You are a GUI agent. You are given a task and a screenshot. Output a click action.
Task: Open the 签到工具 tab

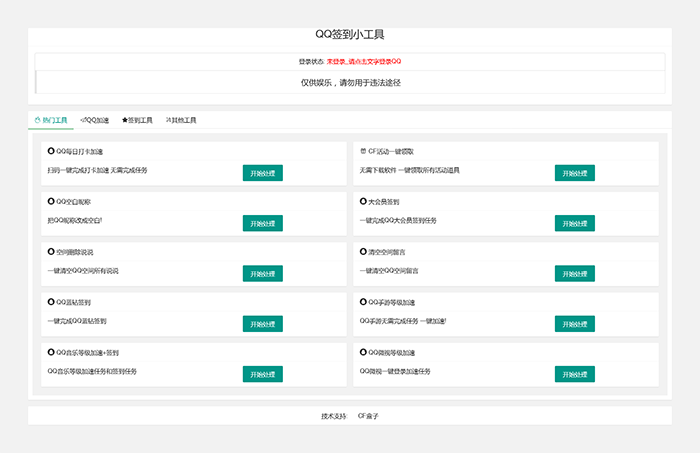pos(137,120)
